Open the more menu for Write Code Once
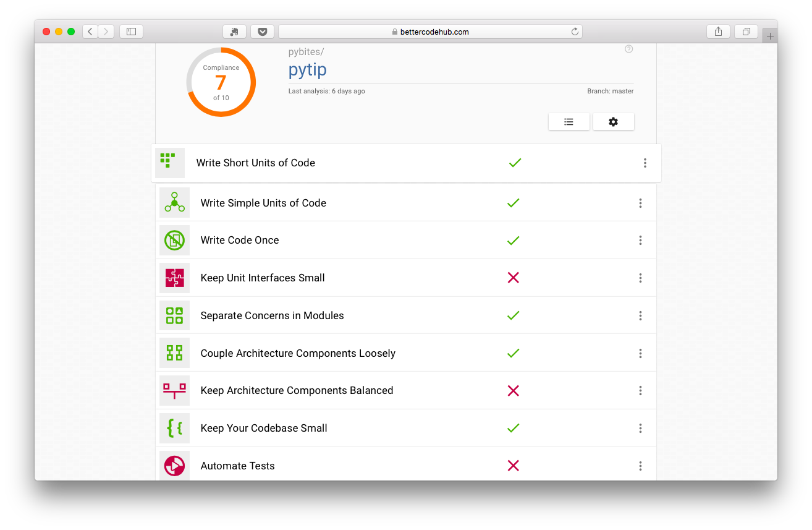This screenshot has height=530, width=812. (640, 240)
